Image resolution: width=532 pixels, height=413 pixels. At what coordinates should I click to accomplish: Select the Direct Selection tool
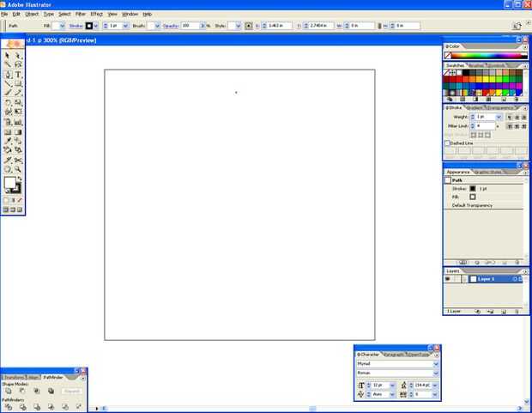18,55
